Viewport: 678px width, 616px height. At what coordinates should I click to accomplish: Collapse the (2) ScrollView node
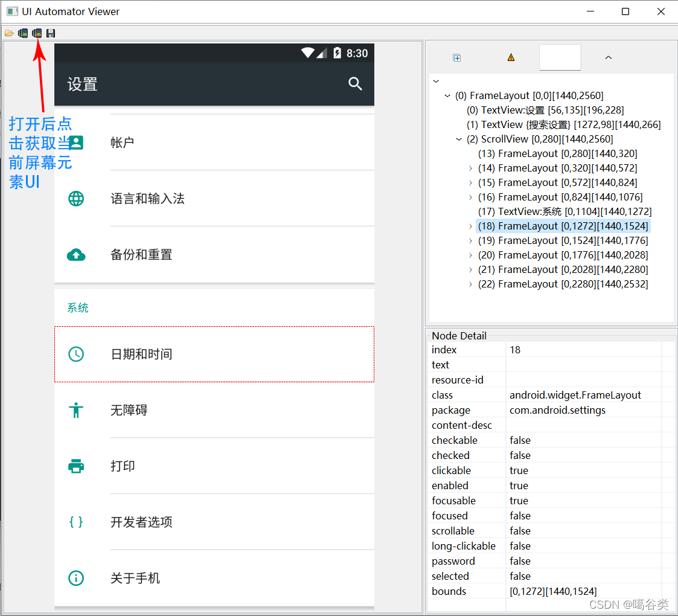click(459, 140)
